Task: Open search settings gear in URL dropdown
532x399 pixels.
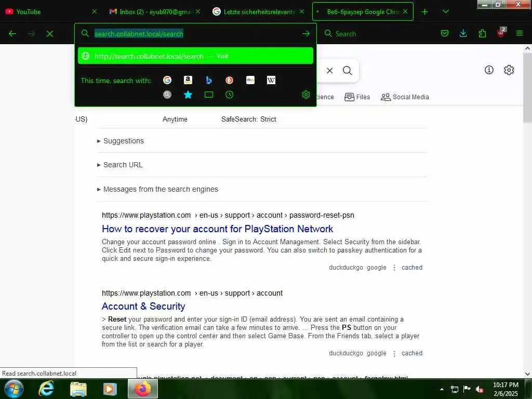Action: pos(305,95)
